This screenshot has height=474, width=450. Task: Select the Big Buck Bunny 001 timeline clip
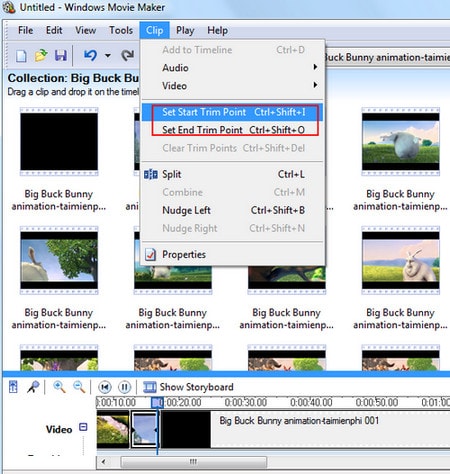305,429
